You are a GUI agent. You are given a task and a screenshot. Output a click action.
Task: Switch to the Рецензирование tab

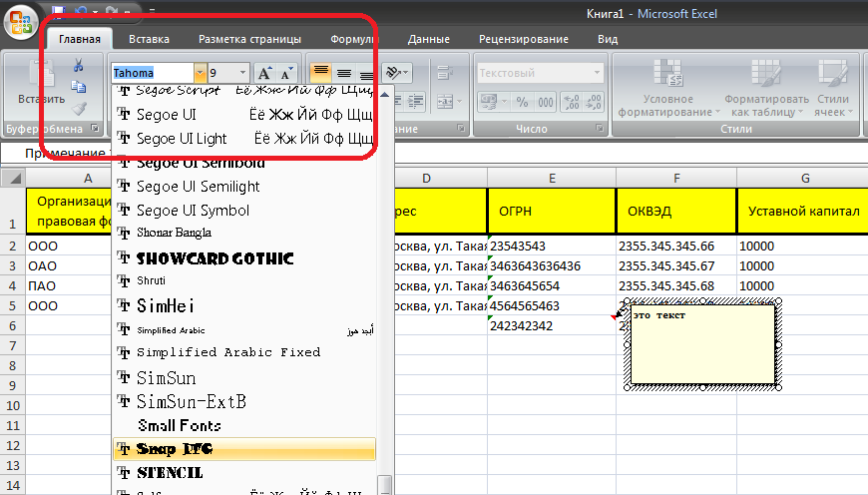523,39
